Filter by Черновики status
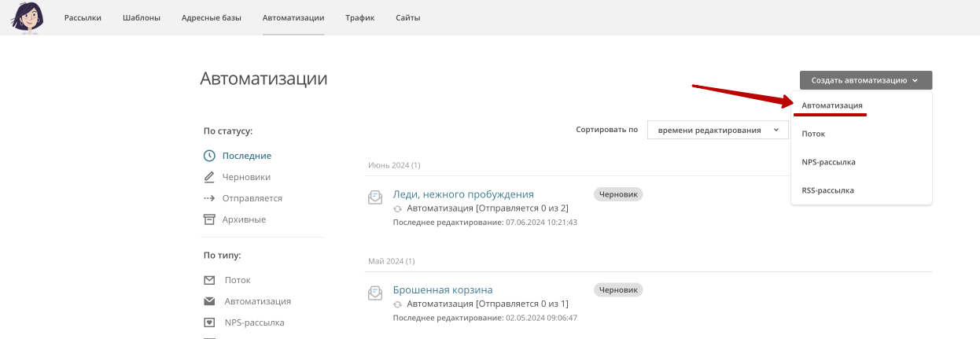This screenshot has height=339, width=980. tap(246, 177)
